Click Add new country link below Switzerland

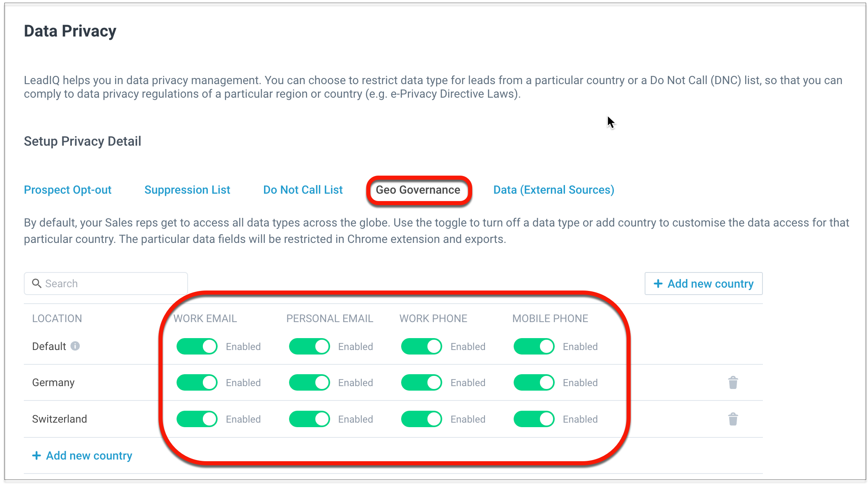tap(82, 455)
